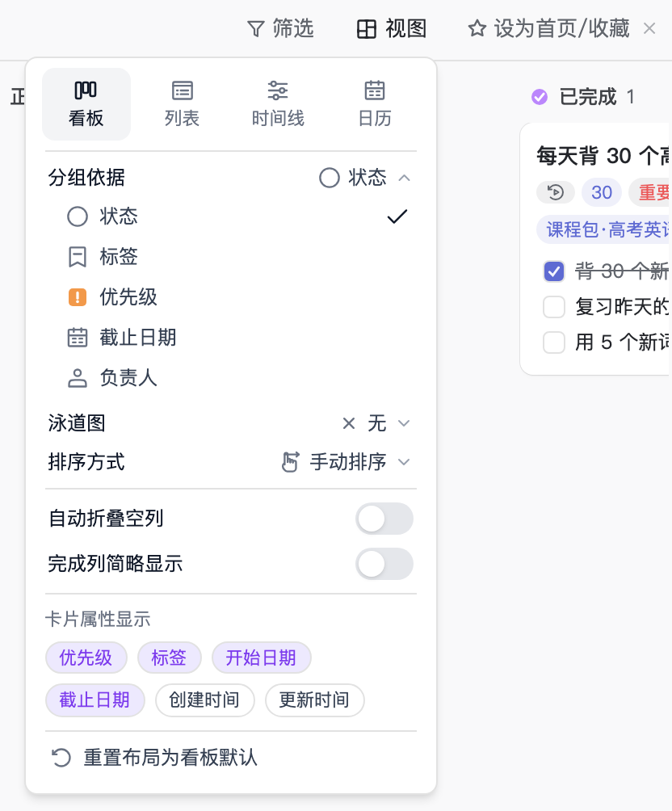Click the checkmark on 状态 row

397,216
